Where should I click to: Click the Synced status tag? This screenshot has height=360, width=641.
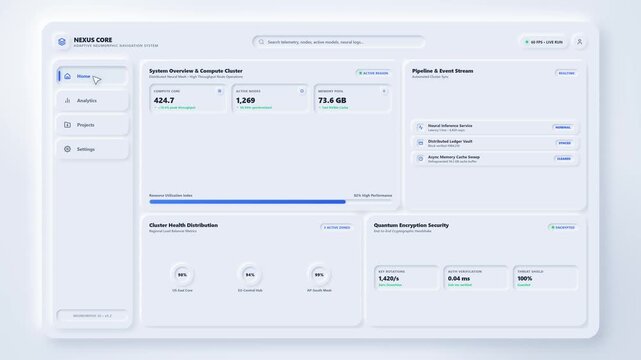point(565,143)
